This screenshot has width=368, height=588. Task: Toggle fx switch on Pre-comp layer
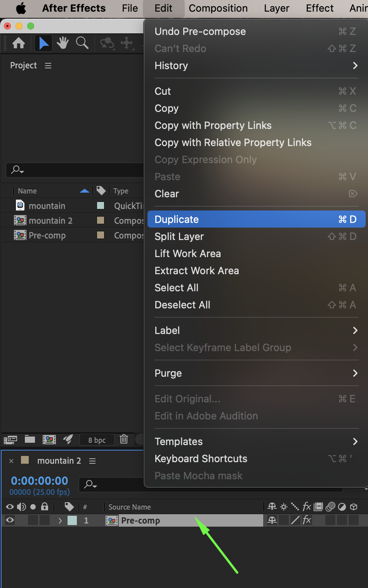coord(307,520)
